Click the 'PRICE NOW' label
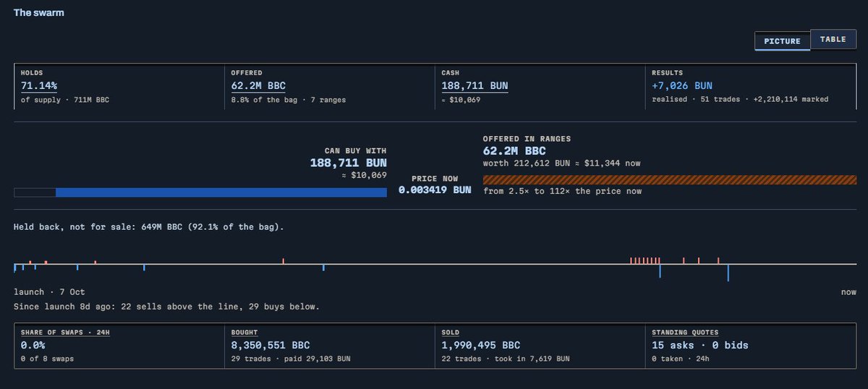868x389 pixels. pyautogui.click(x=435, y=177)
